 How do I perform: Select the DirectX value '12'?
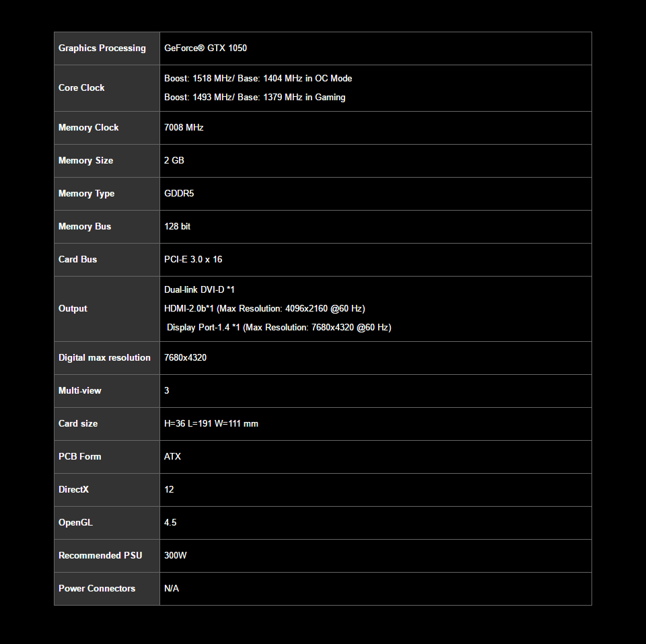[169, 490]
